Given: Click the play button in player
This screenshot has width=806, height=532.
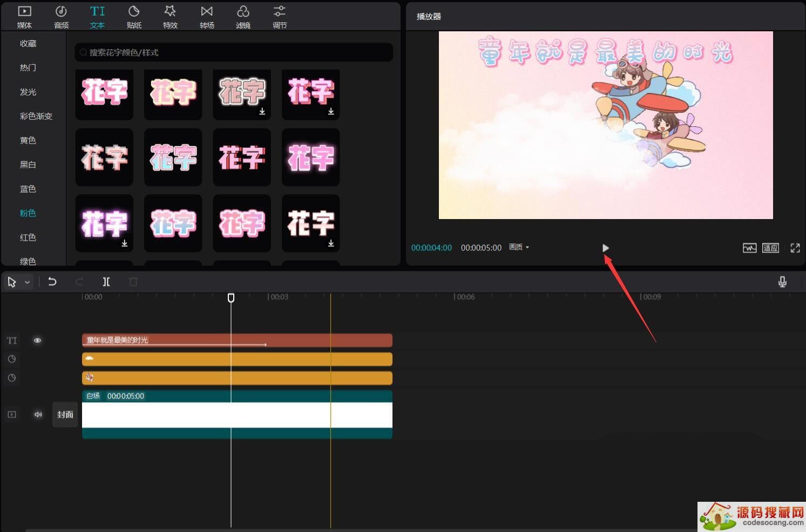Looking at the screenshot, I should (605, 248).
